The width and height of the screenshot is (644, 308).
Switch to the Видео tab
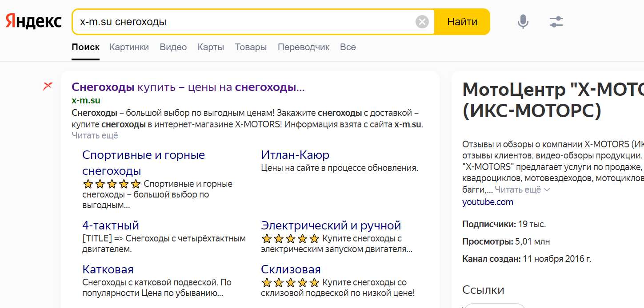(x=173, y=47)
